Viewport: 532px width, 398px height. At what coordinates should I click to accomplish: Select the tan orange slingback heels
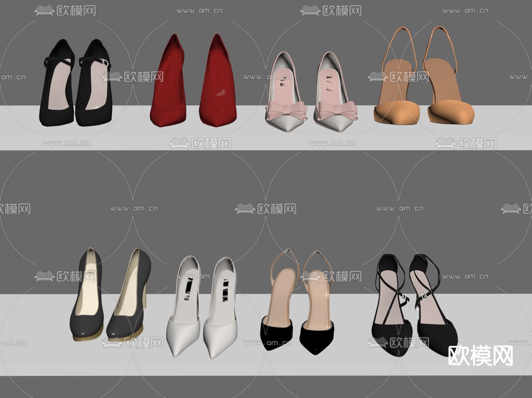424,75
